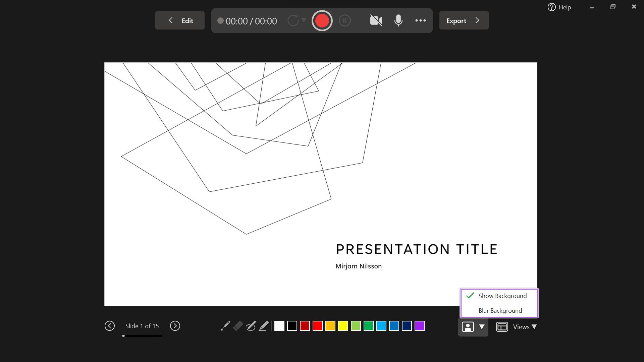
Task: Open the Views dropdown
Action: tap(524, 327)
